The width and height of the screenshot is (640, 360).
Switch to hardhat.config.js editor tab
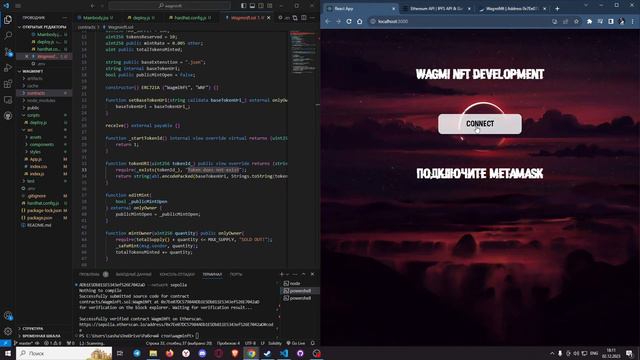click(191, 18)
